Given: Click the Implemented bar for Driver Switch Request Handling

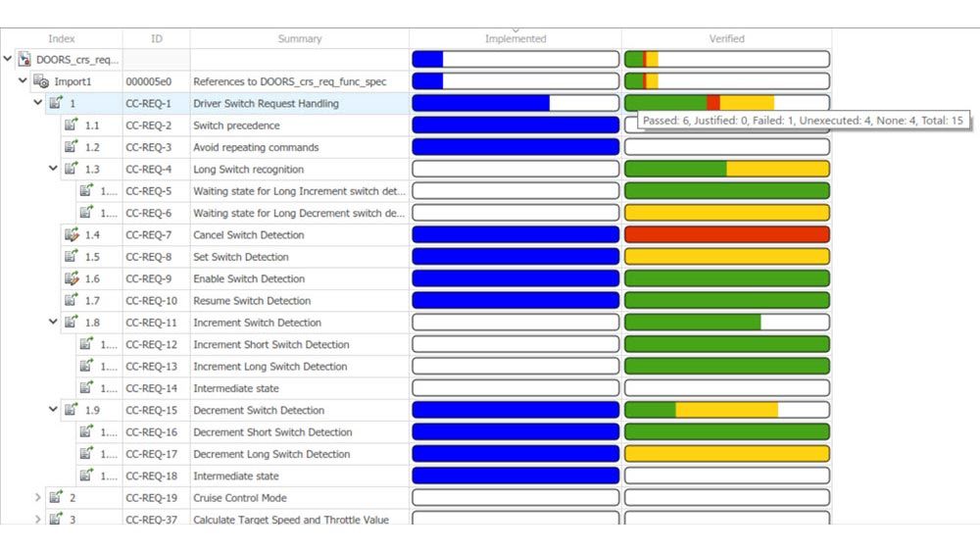Looking at the screenshot, I should click(515, 104).
